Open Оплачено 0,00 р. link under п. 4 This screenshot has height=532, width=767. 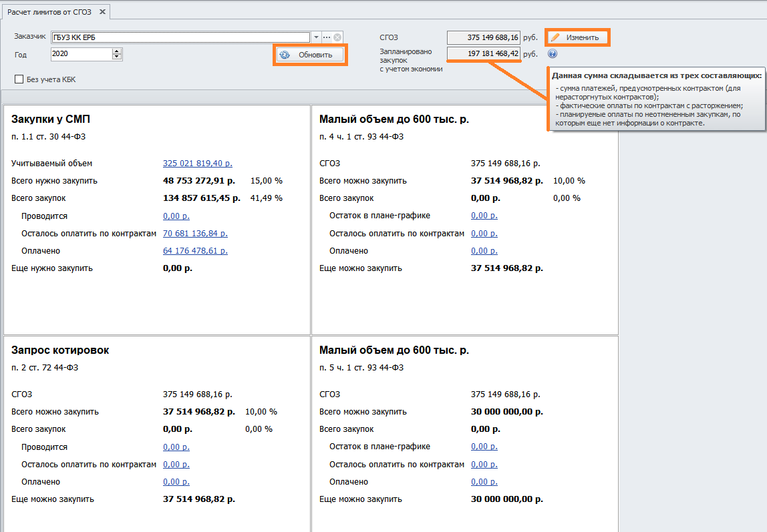(x=484, y=250)
